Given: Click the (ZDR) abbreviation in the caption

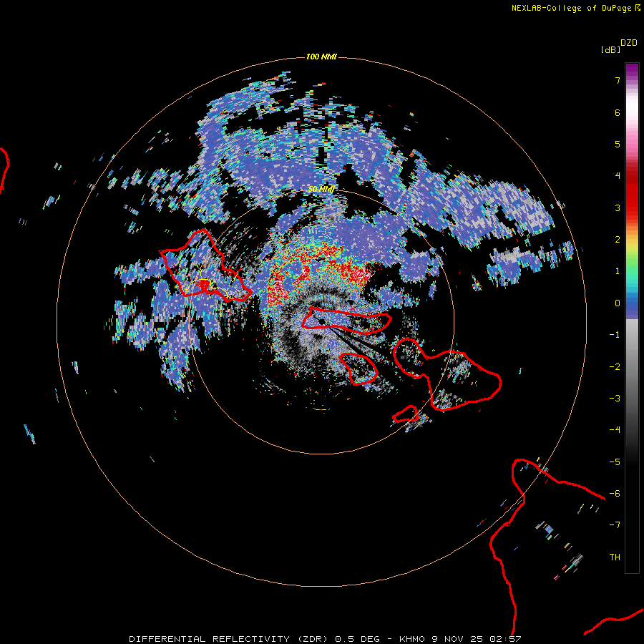Looking at the screenshot, I should 312,639.
